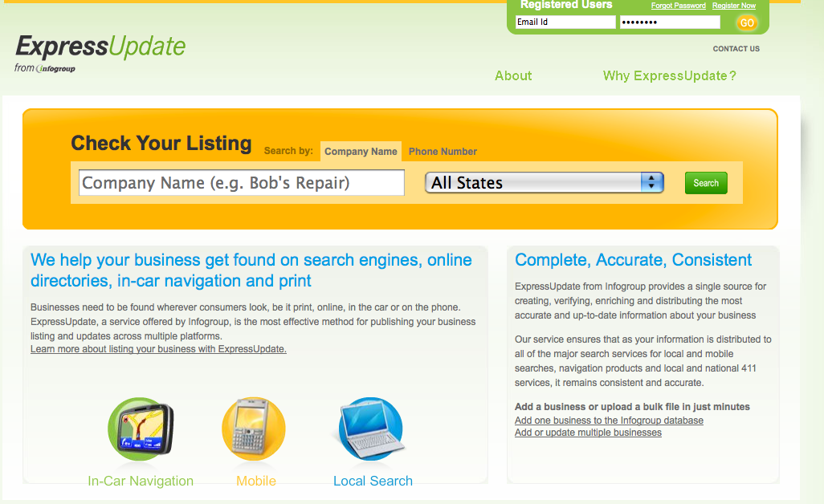Click the ExpressUpdate logo
The height and width of the screenshot is (504, 824).
[100, 47]
